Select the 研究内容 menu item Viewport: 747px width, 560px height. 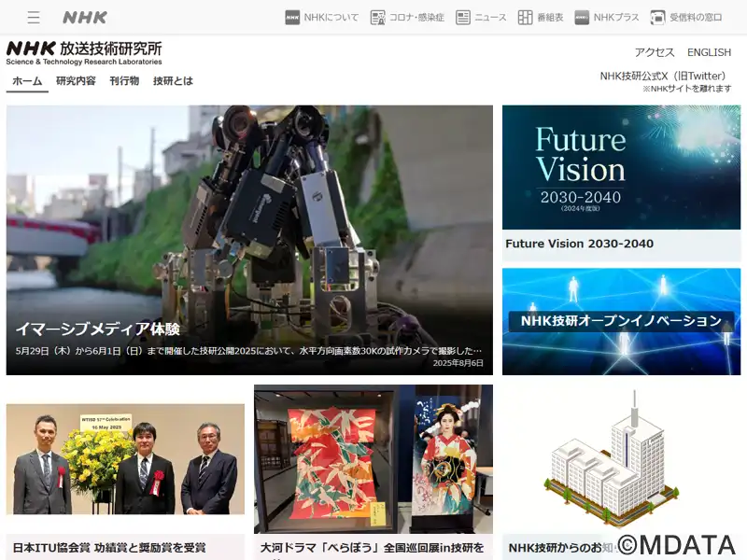(76, 81)
